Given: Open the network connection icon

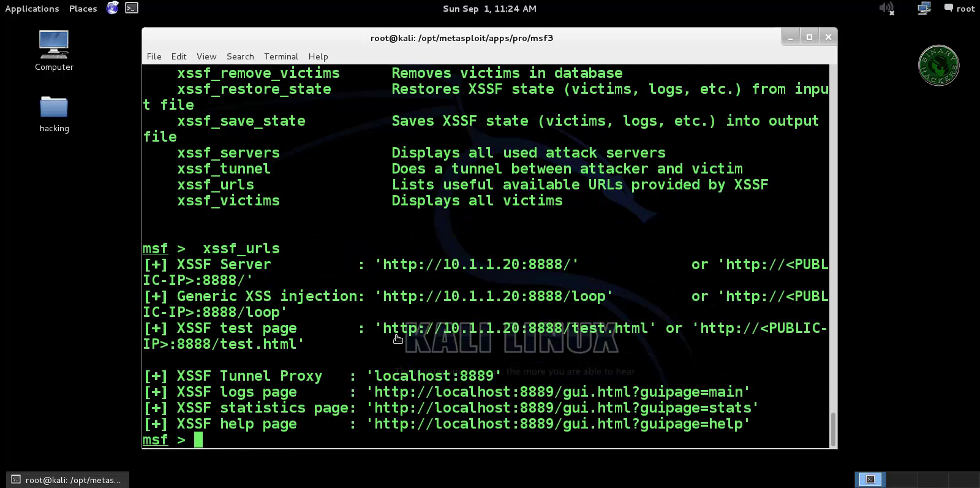Looking at the screenshot, I should coord(924,8).
